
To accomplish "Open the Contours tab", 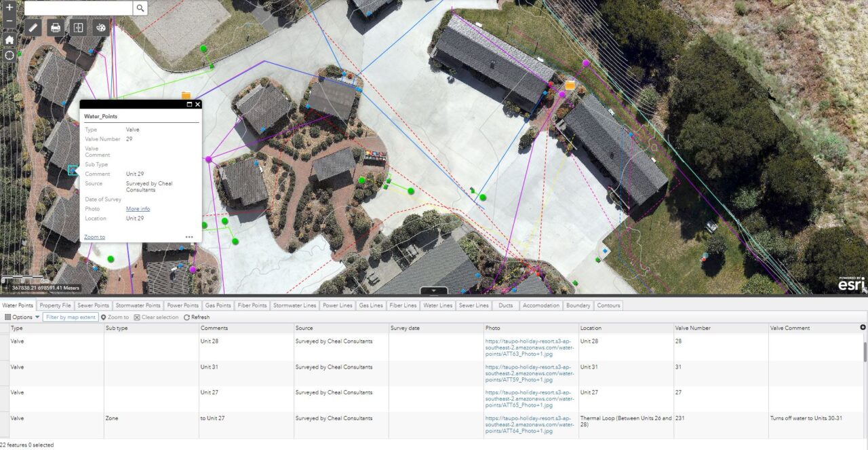I will click(608, 305).
